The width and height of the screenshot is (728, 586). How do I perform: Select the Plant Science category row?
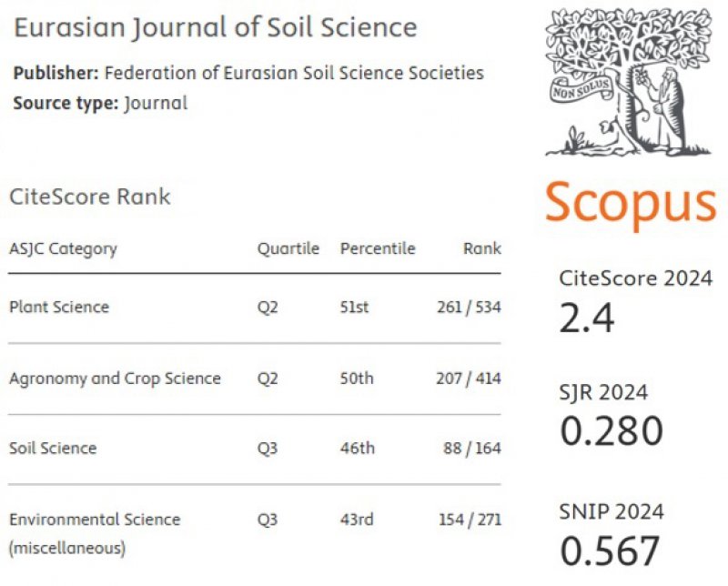pos(255,308)
